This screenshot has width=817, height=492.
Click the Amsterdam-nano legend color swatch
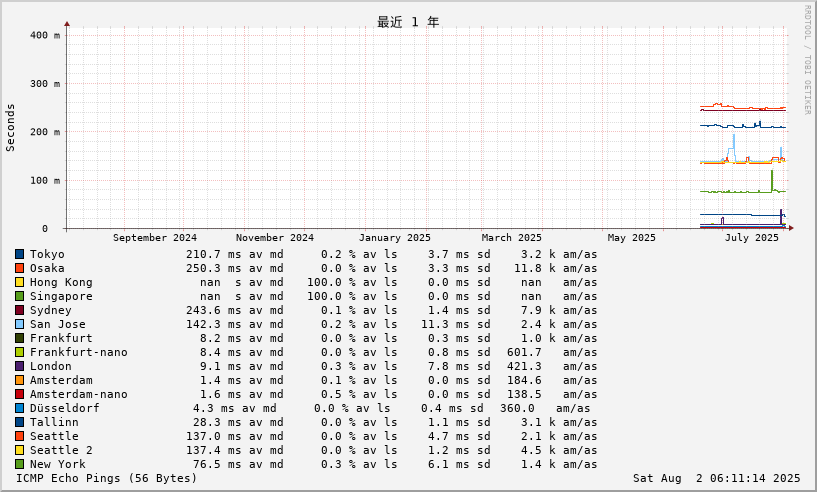pos(19,395)
